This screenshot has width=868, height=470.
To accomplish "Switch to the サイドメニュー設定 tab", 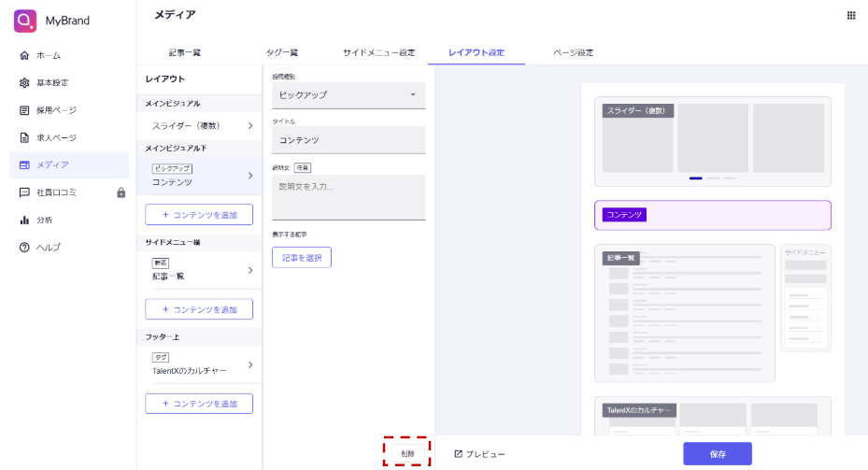I will (378, 52).
